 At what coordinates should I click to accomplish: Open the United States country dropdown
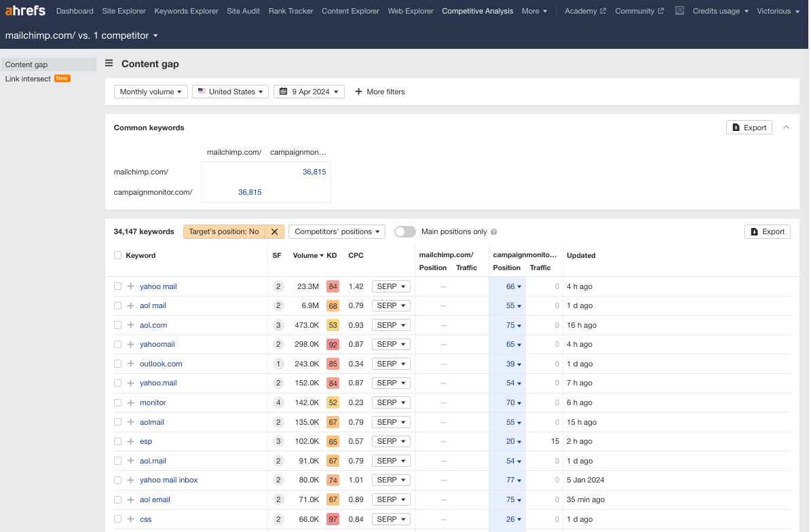coord(230,91)
